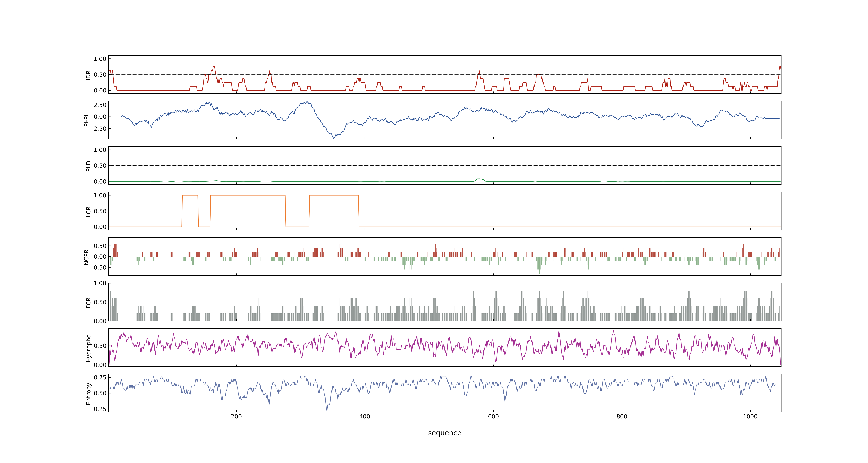Select the 800 x-axis tick label

tap(622, 416)
